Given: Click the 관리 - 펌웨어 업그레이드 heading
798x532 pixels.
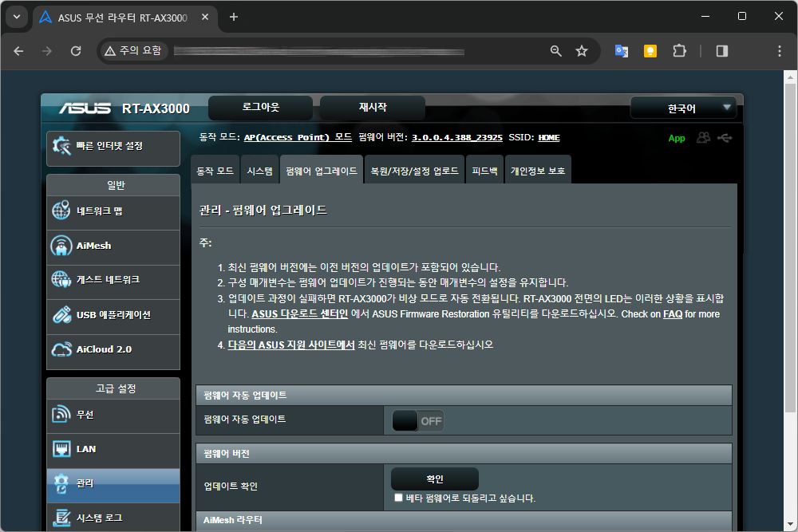Looking at the screenshot, I should click(x=263, y=210).
